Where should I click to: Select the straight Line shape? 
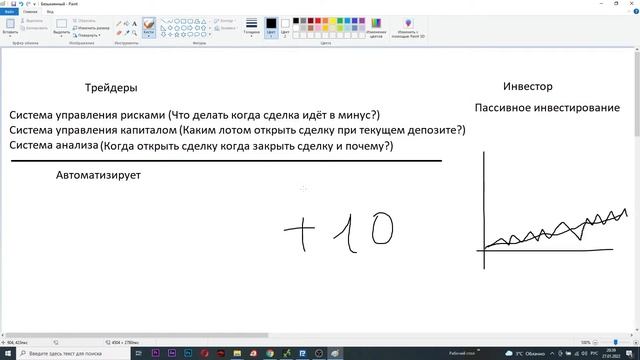click(x=163, y=20)
